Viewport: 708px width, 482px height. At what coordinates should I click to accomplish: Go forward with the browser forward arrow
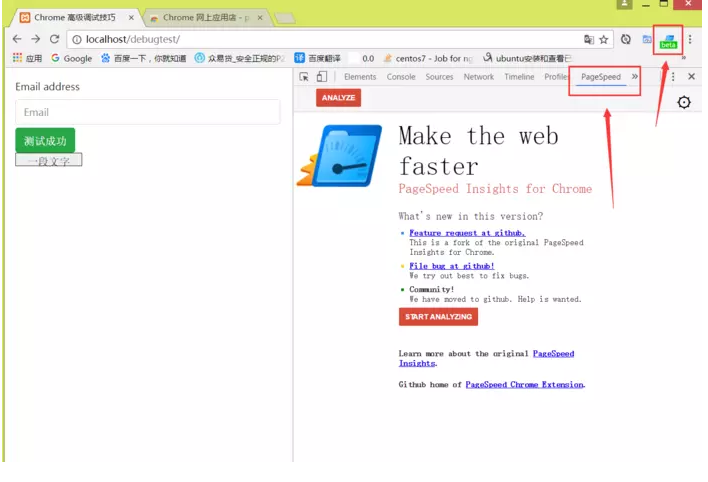coord(36,39)
